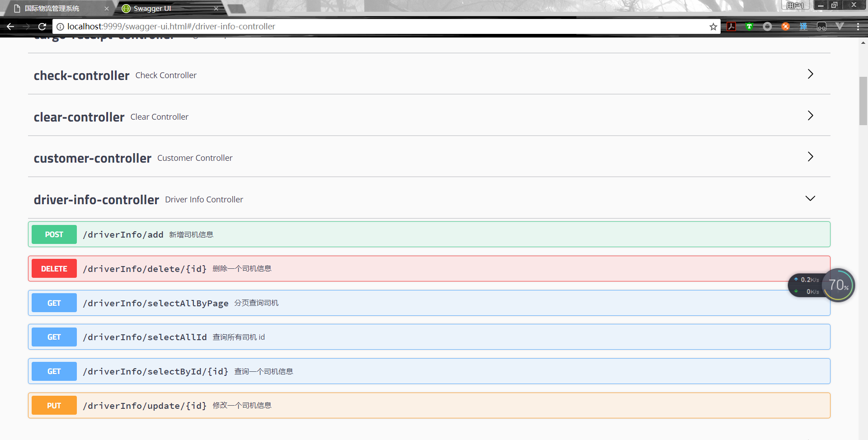
Task: Open the green shield T extension
Action: click(749, 27)
